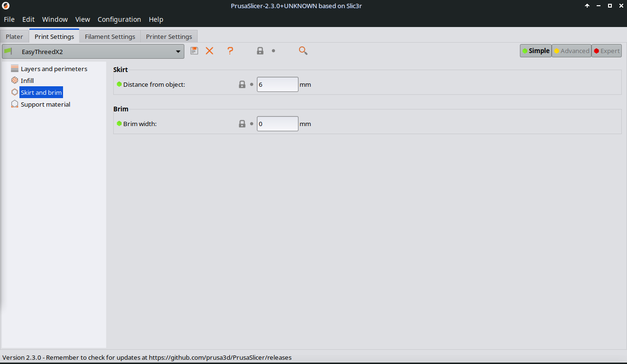627x364 pixels.
Task: Go to the Printer Settings tab
Action: tap(169, 36)
